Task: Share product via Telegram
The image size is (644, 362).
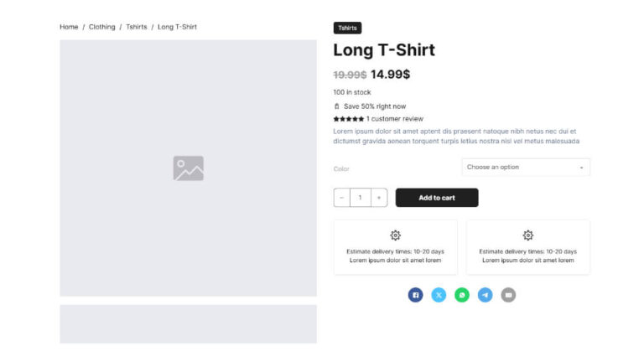Action: coord(485,295)
